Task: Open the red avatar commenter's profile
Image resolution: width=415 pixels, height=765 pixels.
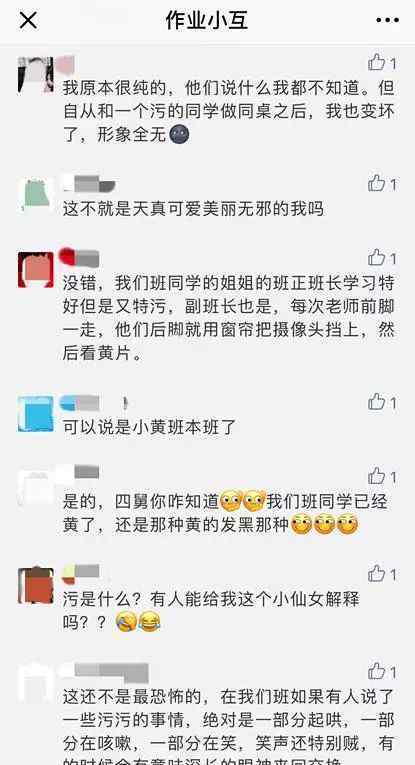Action: coord(36,269)
